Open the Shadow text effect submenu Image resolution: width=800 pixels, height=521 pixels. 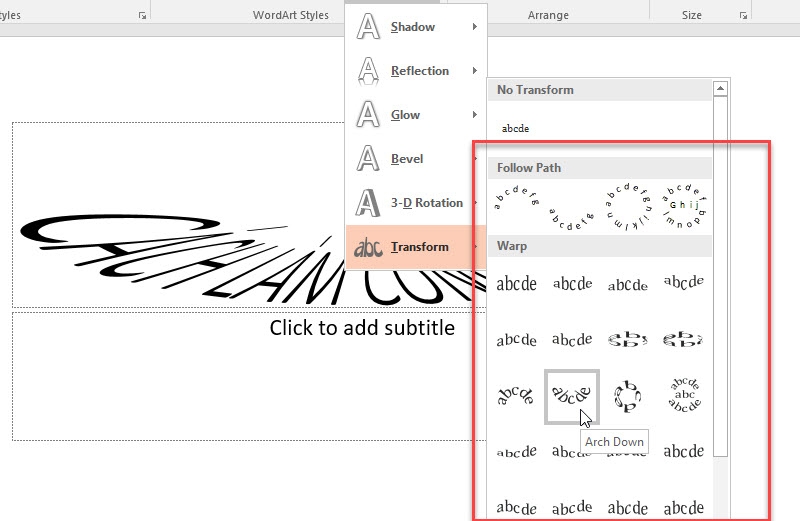click(416, 27)
